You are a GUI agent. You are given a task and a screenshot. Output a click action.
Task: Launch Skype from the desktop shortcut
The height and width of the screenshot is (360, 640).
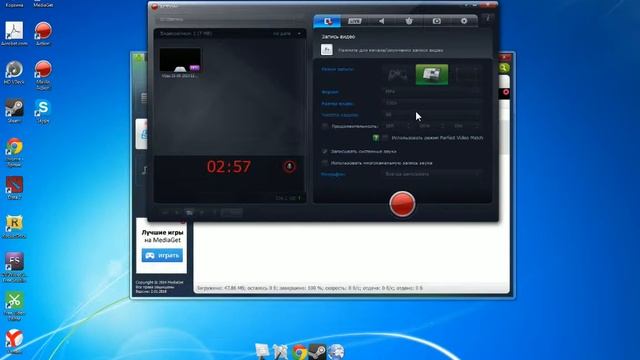tap(43, 111)
